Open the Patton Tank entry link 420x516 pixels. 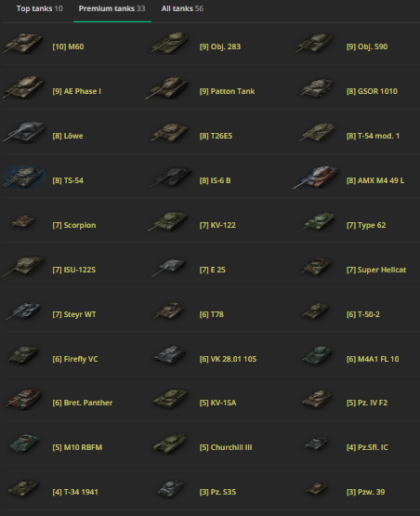[x=227, y=91]
